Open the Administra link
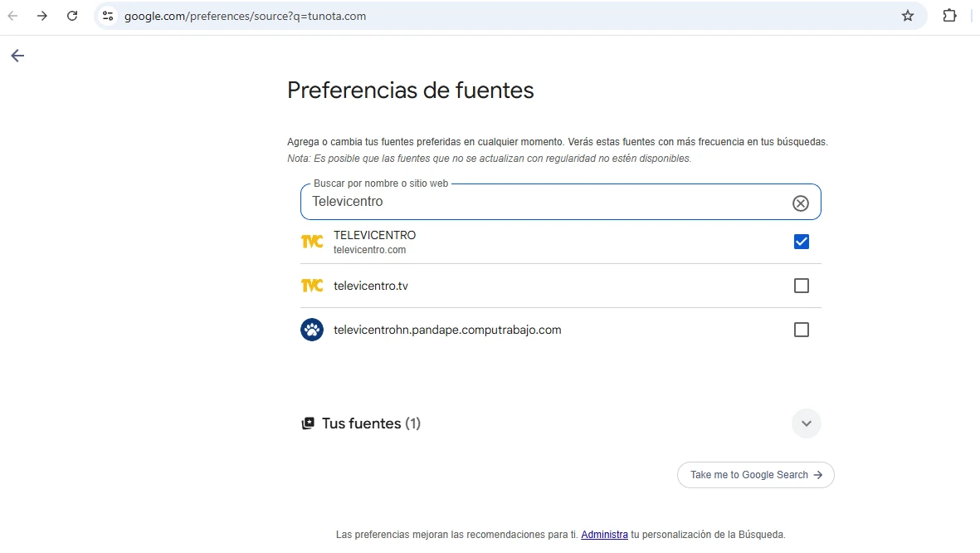980x553 pixels. pos(604,534)
